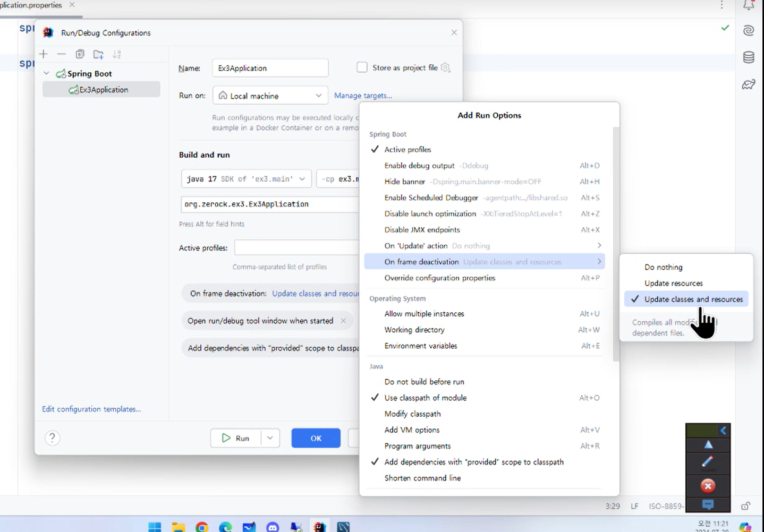
Task: Click the up triangle in annotation toolbar
Action: point(708,444)
